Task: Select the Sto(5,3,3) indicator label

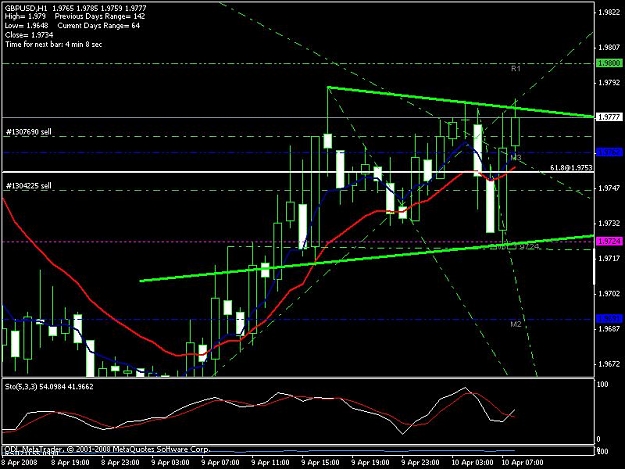Action: click(x=49, y=387)
